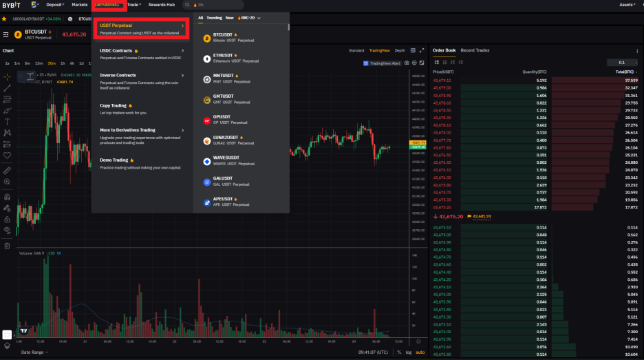Image resolution: width=644 pixels, height=360 pixels.
Task: Toggle lock all drawings
Action: click(7, 219)
